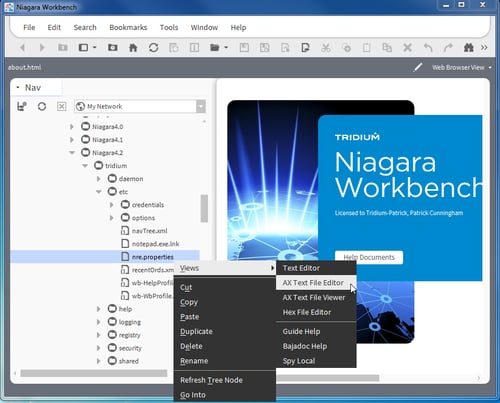Click the Back arrow in toolbar
Screen dimensions: 500x403
pyautogui.click(x=22, y=48)
